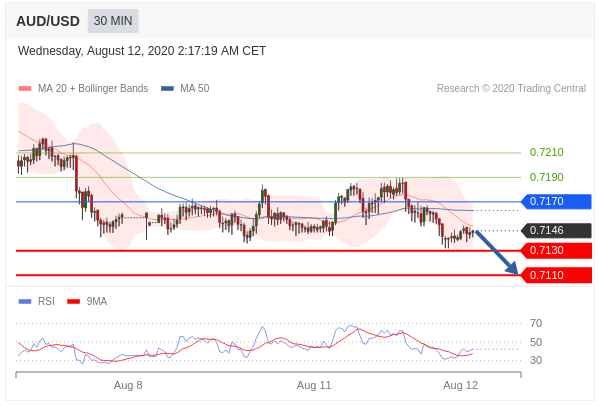
Task: Select the Aug 8 date marker
Action: point(128,385)
